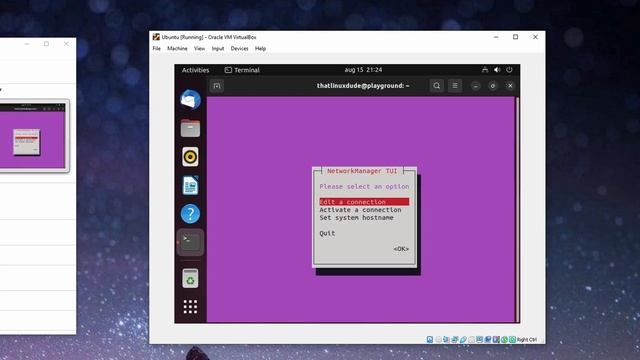This screenshot has width=640, height=360.
Task: Click the hard disk activity status icon
Action: [430, 340]
